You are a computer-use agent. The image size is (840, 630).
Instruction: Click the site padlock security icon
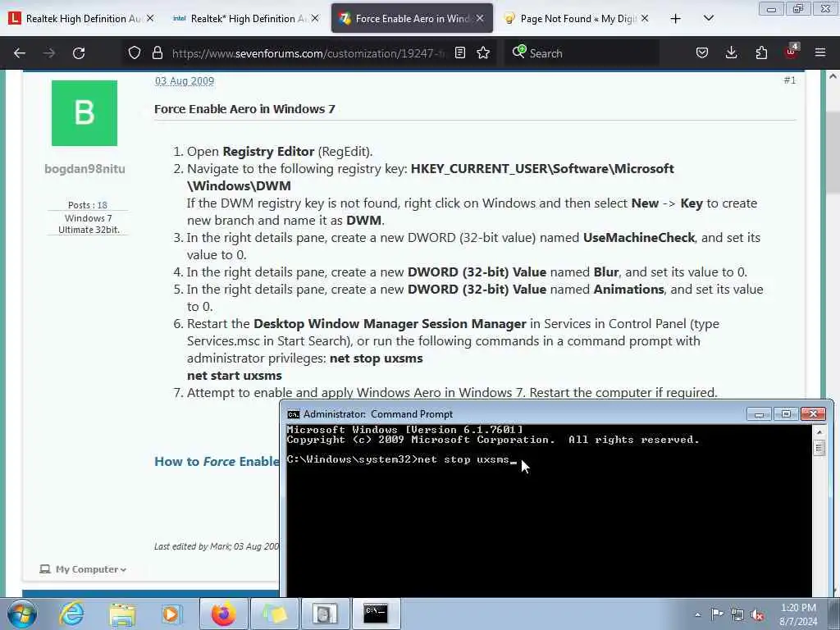point(157,53)
